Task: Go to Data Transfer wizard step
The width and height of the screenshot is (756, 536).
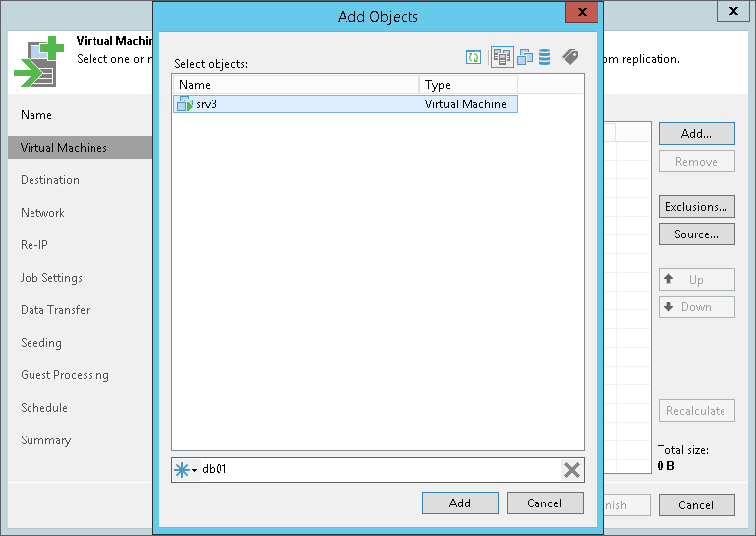Action: [55, 310]
